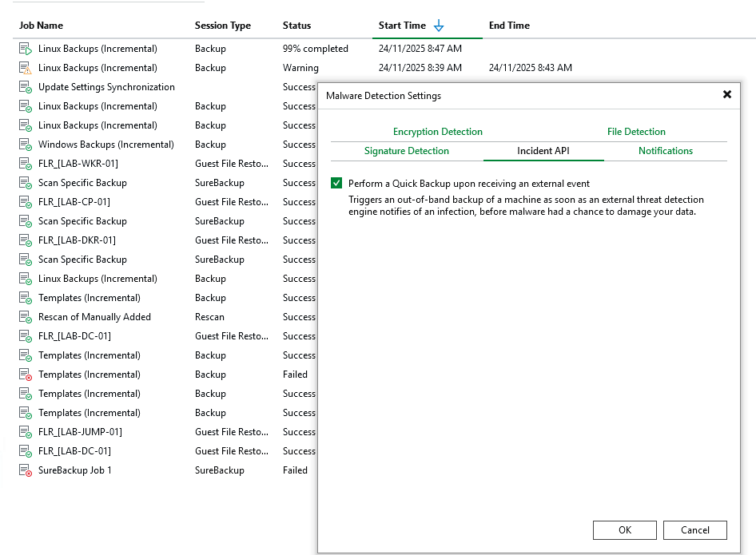
Task: Close the Malware Detection Settings dialog
Action: click(726, 94)
